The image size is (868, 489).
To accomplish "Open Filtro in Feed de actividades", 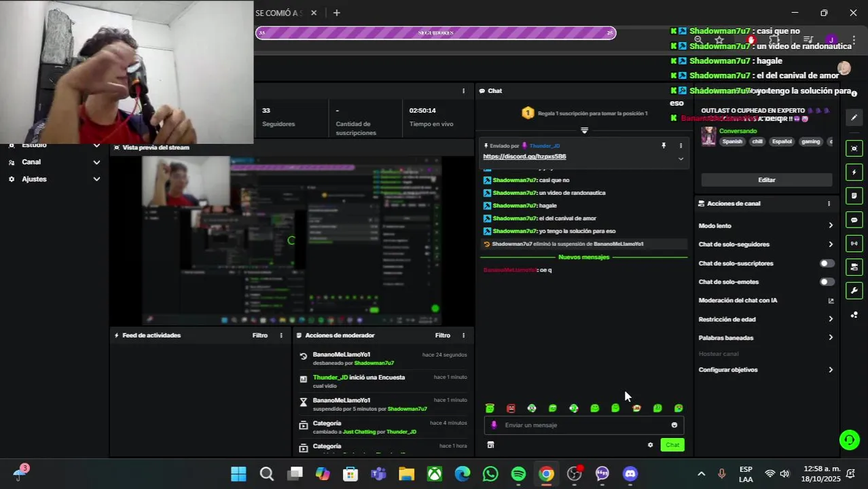I will point(260,336).
